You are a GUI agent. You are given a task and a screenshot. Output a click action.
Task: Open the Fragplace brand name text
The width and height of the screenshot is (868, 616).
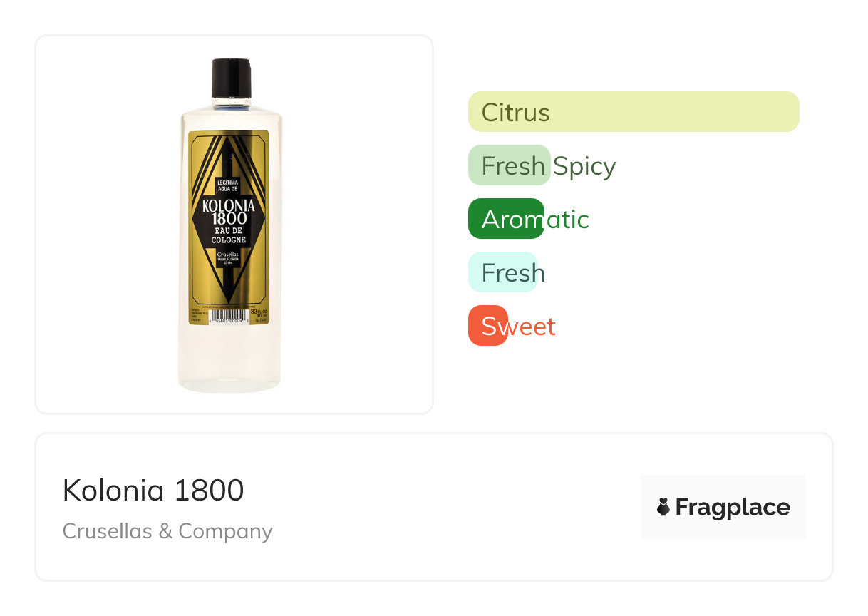(x=733, y=507)
